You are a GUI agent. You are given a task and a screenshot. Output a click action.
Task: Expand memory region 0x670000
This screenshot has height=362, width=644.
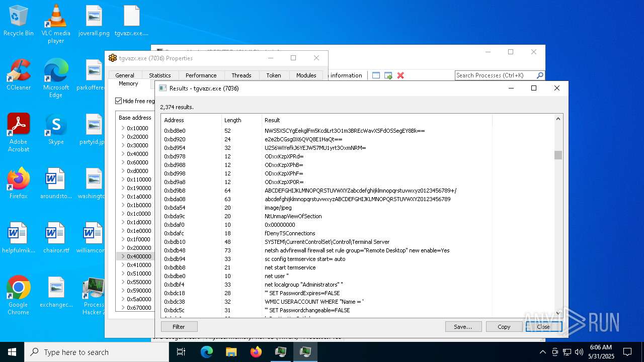(123, 308)
